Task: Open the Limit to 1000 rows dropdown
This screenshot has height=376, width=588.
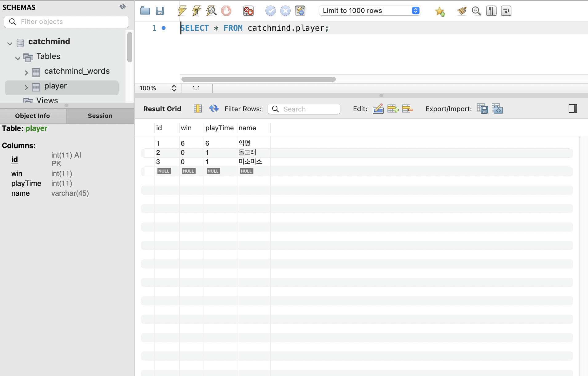Action: (370, 11)
